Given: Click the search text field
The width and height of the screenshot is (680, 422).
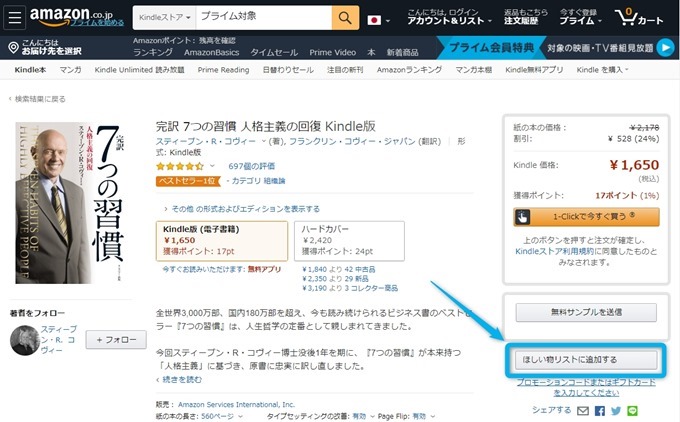Looking at the screenshot, I should point(264,18).
